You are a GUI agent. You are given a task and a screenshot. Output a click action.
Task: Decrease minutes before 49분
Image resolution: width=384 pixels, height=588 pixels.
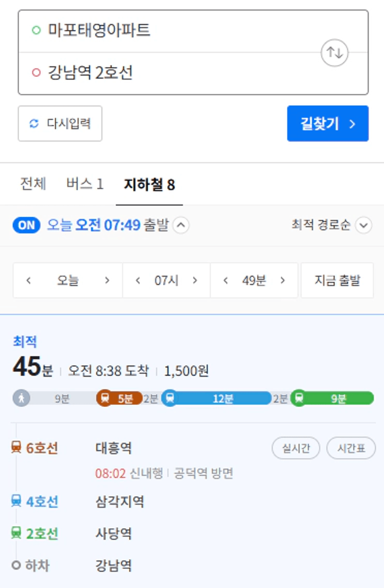[226, 280]
